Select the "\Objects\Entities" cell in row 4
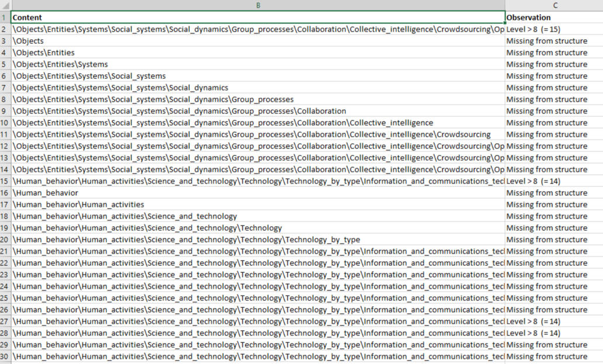603x364 pixels. [x=258, y=53]
